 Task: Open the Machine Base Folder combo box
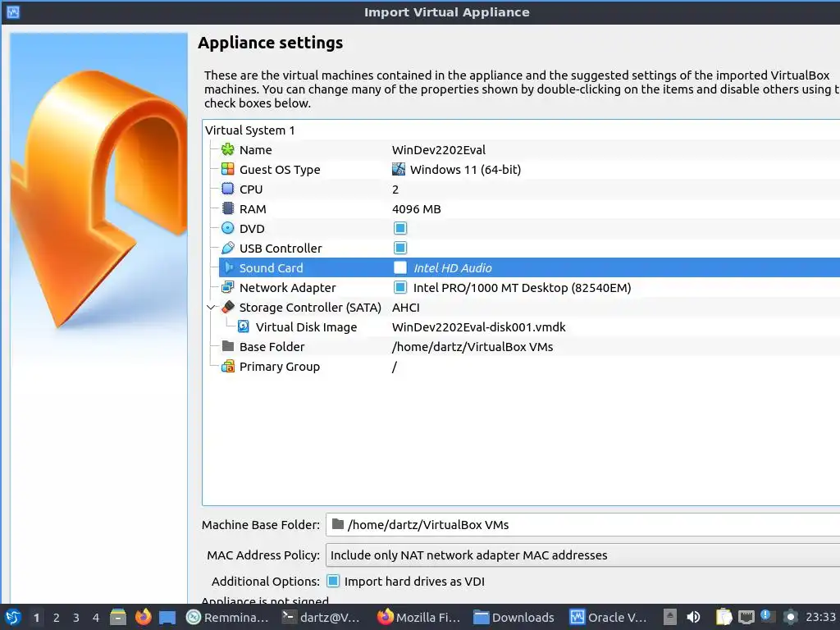583,524
